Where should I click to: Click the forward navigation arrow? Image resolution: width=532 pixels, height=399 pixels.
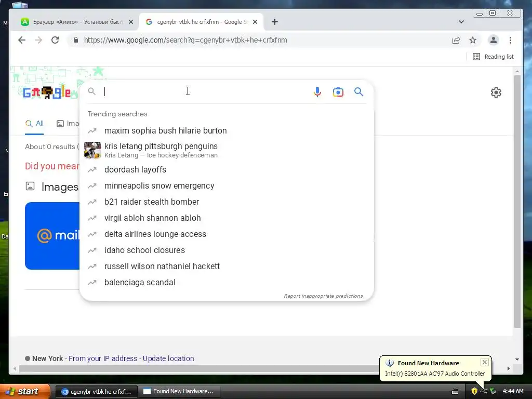38,40
